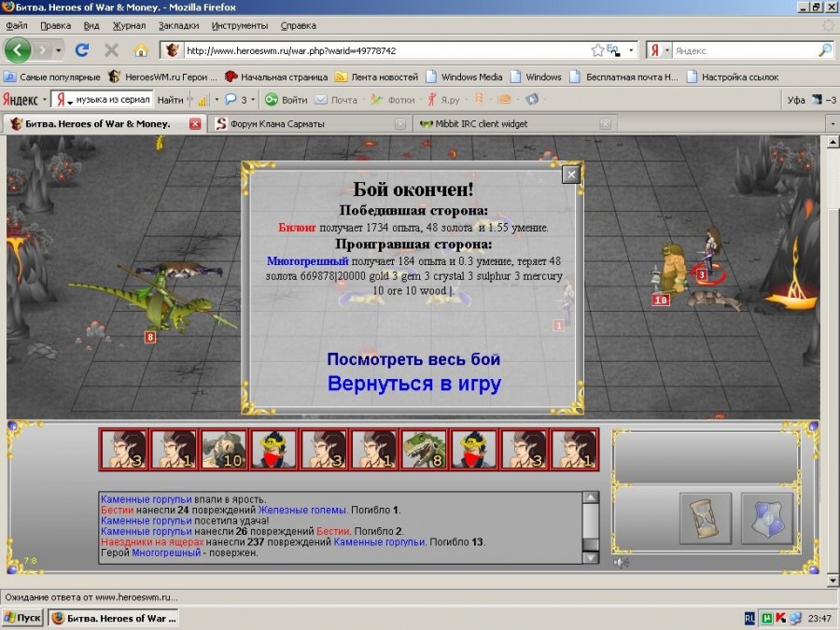This screenshot has width=840, height=630.
Task: Click Наездники на ящерах in battle log
Action: [152, 542]
